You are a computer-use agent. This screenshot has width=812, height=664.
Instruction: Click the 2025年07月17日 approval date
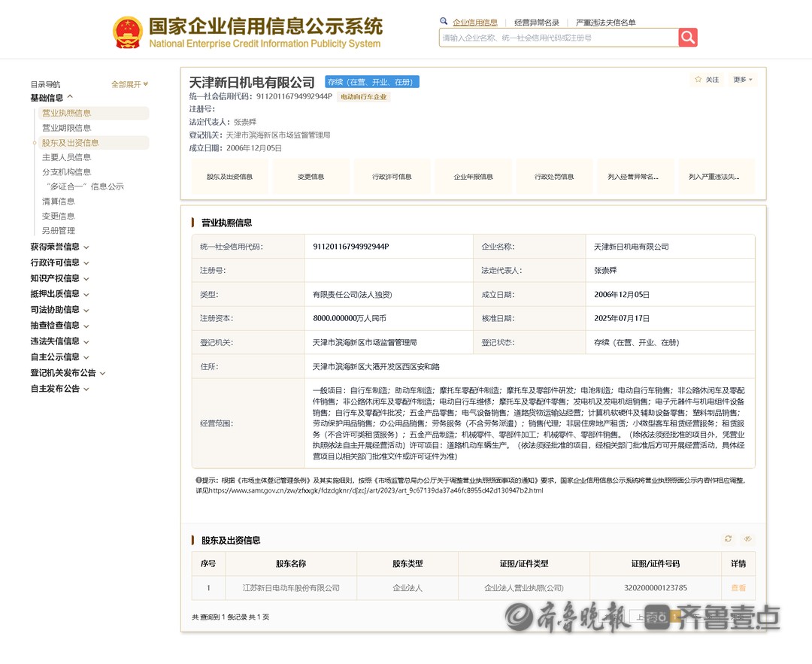coord(622,318)
